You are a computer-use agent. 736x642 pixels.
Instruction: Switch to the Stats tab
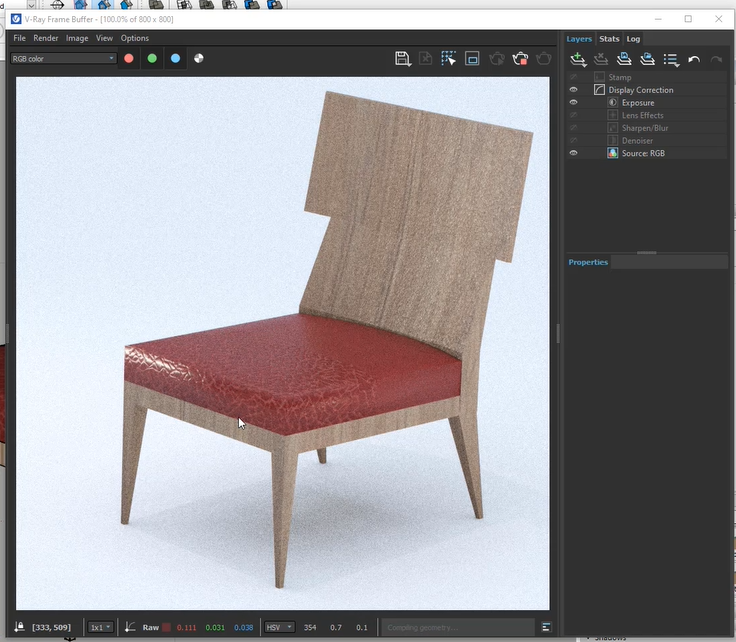[609, 39]
